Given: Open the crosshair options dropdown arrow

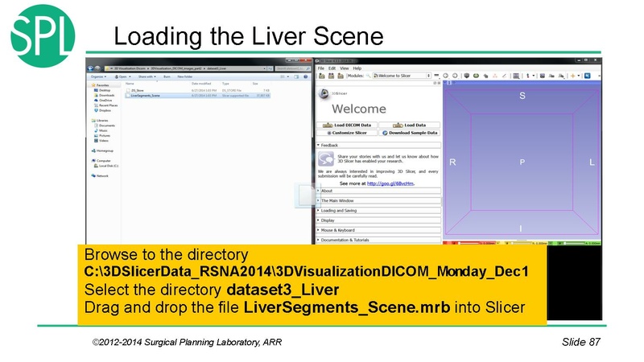Looking at the screenshot, I should (x=578, y=76).
